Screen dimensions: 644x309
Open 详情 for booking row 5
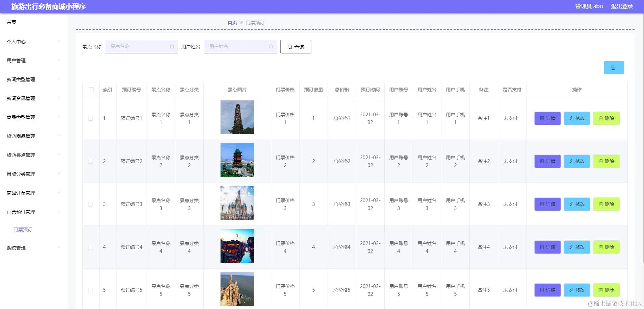(547, 290)
